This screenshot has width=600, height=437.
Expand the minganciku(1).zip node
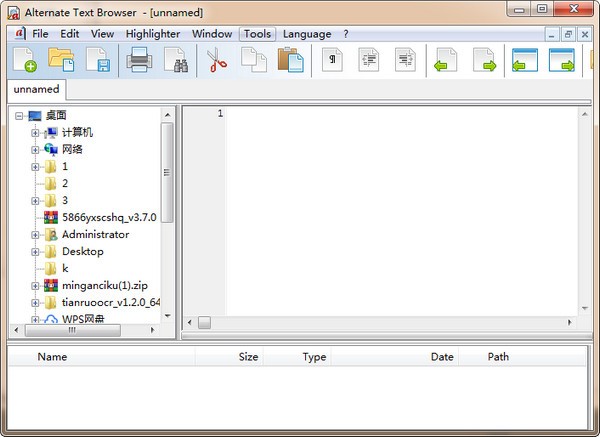[x=35, y=285]
